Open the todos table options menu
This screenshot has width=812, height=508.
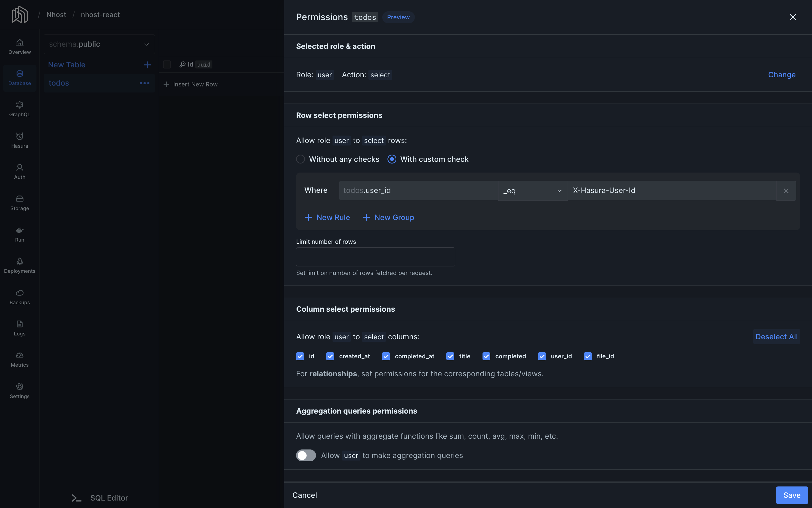point(144,83)
